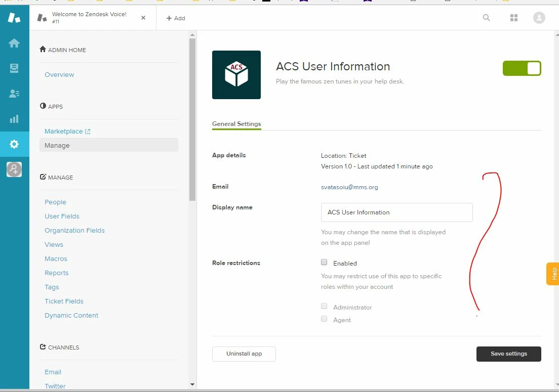This screenshot has height=392, width=559.
Task: Open the Macros admin link
Action: 56,259
